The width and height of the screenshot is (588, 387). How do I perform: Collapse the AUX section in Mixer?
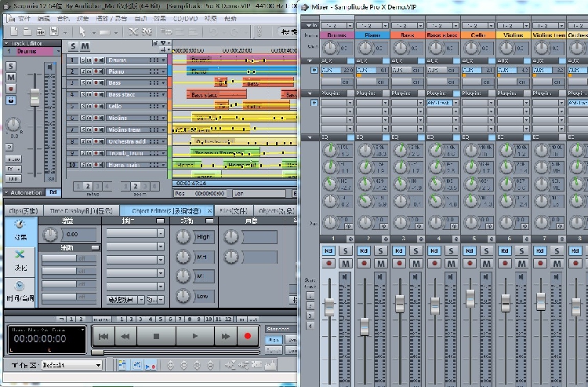point(310,60)
